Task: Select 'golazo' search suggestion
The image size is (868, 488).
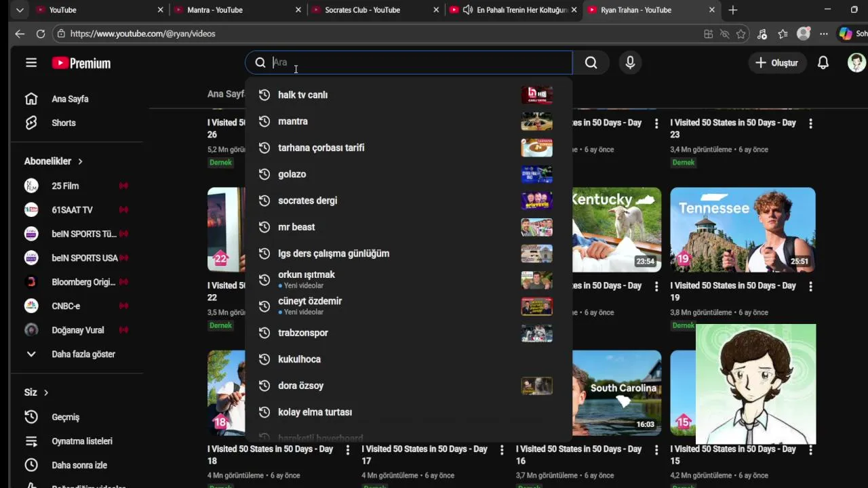Action: tap(408, 174)
